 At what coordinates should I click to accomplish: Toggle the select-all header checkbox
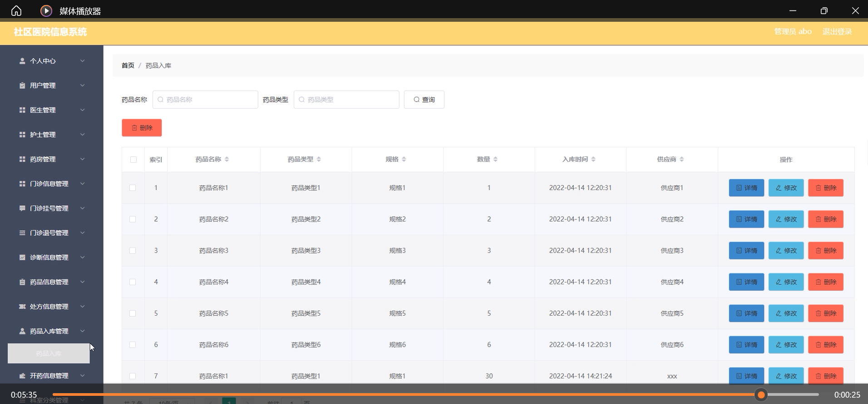133,160
